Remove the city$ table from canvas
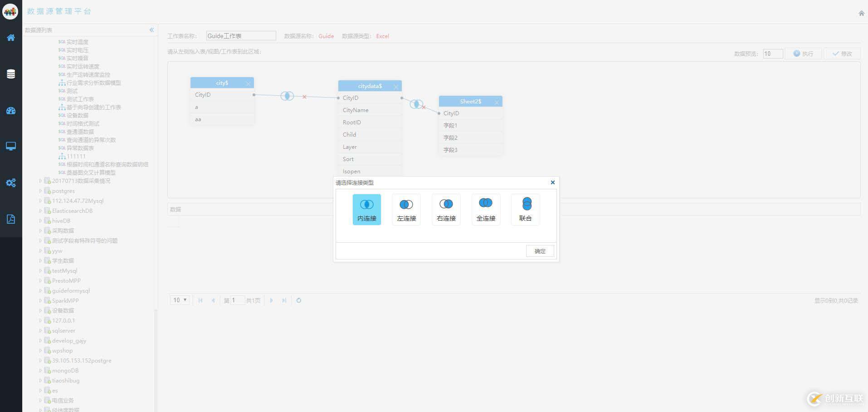868x412 pixels. (x=248, y=83)
